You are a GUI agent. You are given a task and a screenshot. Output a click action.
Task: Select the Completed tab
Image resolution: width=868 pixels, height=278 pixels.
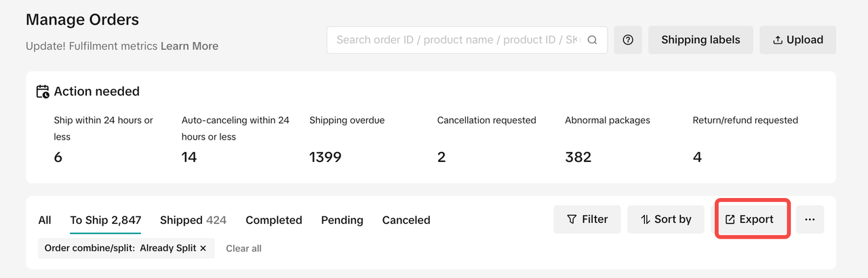click(273, 220)
